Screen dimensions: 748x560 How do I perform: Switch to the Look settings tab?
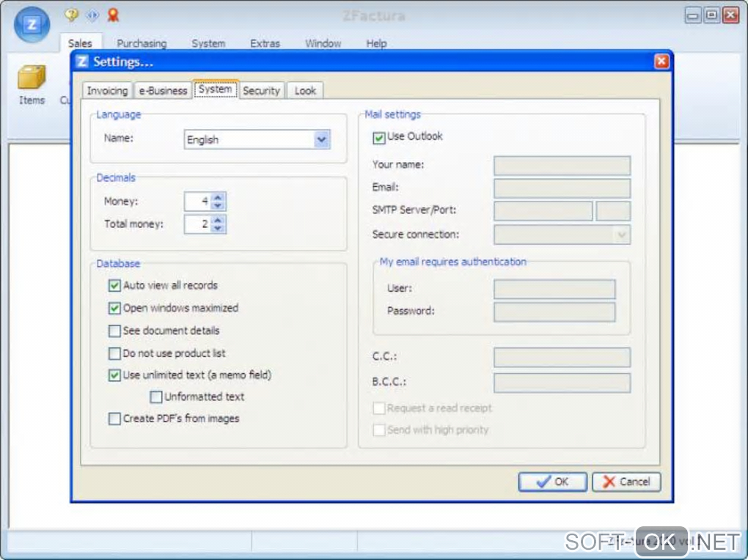click(305, 91)
